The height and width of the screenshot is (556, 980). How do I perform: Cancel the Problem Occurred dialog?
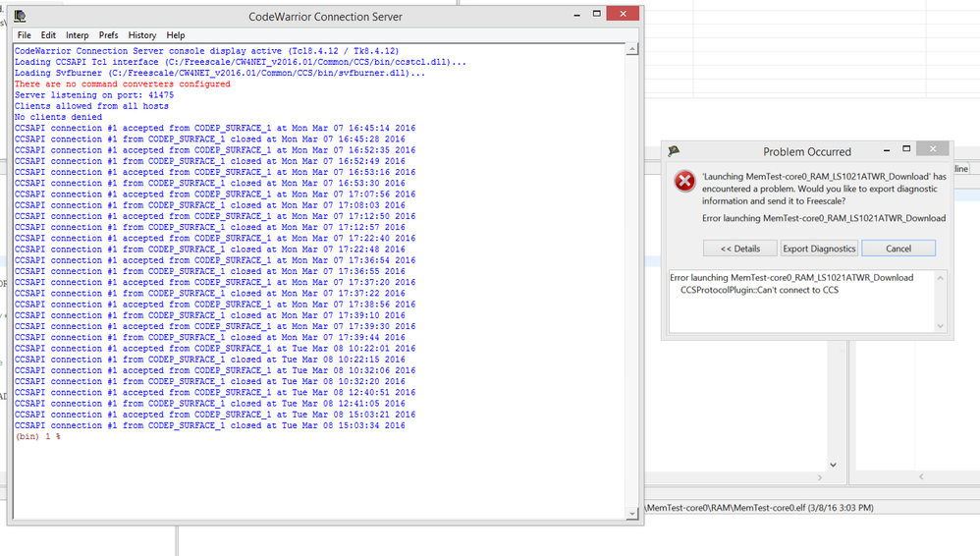[898, 249]
